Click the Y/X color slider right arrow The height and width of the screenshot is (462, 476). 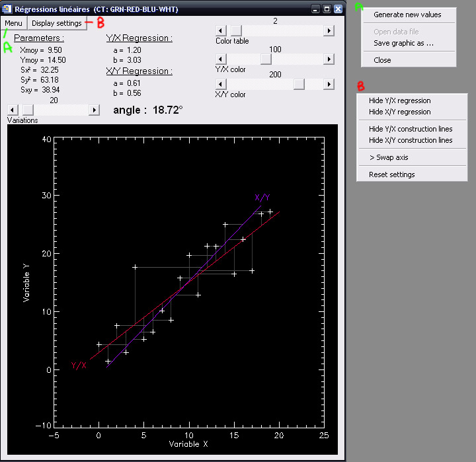[x=329, y=59]
